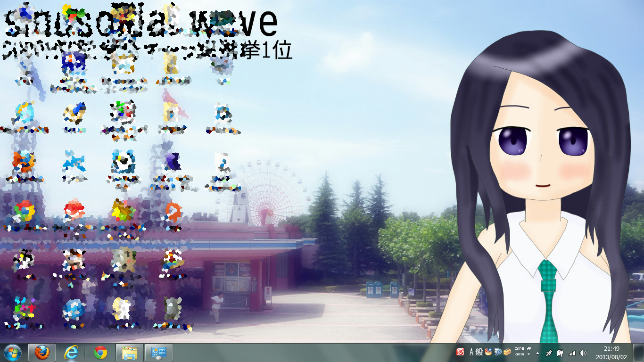Open the network signal tray icon

(572, 353)
